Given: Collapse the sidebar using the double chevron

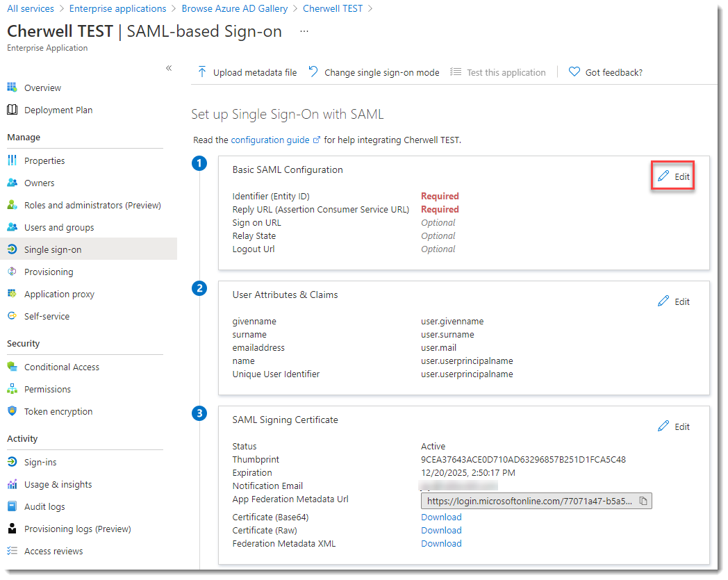Looking at the screenshot, I should point(169,68).
